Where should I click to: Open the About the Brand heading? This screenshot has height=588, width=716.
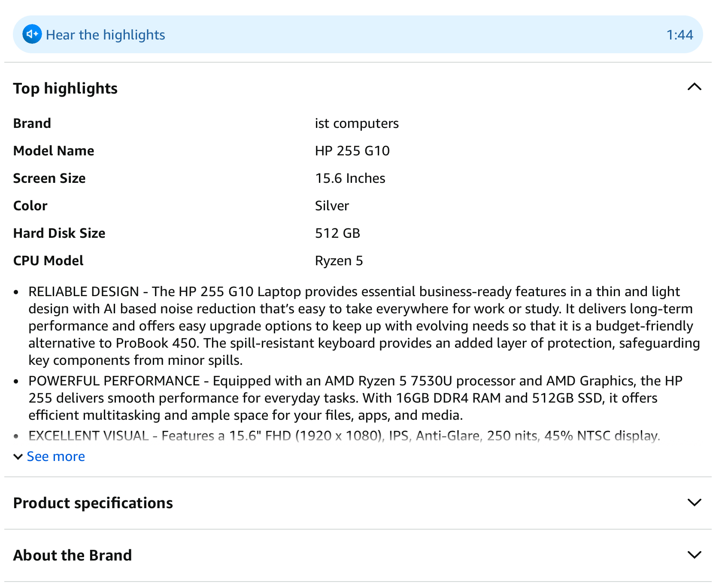point(73,555)
